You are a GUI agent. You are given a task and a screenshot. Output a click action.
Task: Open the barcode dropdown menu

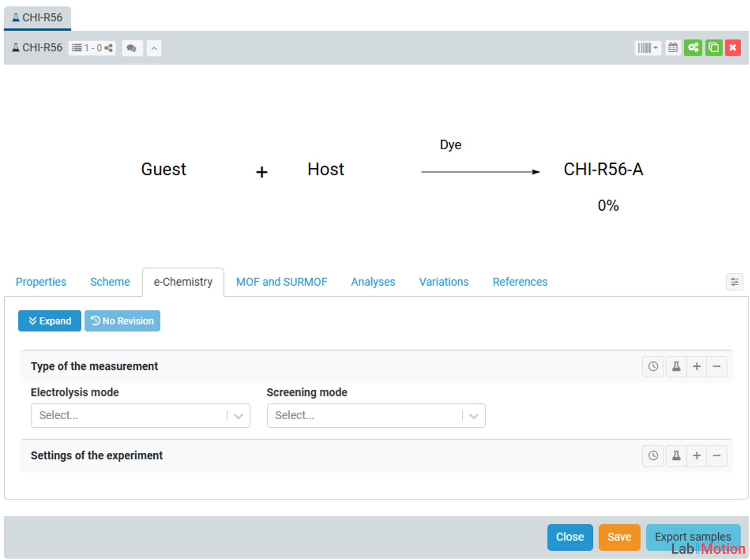coord(647,48)
